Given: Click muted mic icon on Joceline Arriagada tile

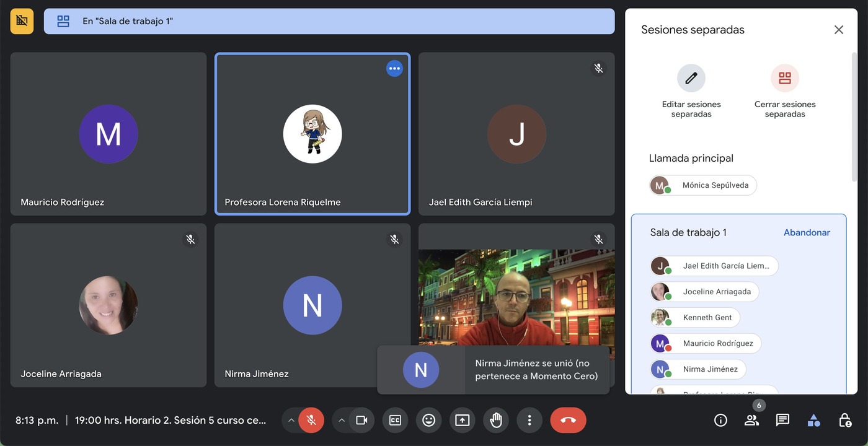Looking at the screenshot, I should [190, 239].
